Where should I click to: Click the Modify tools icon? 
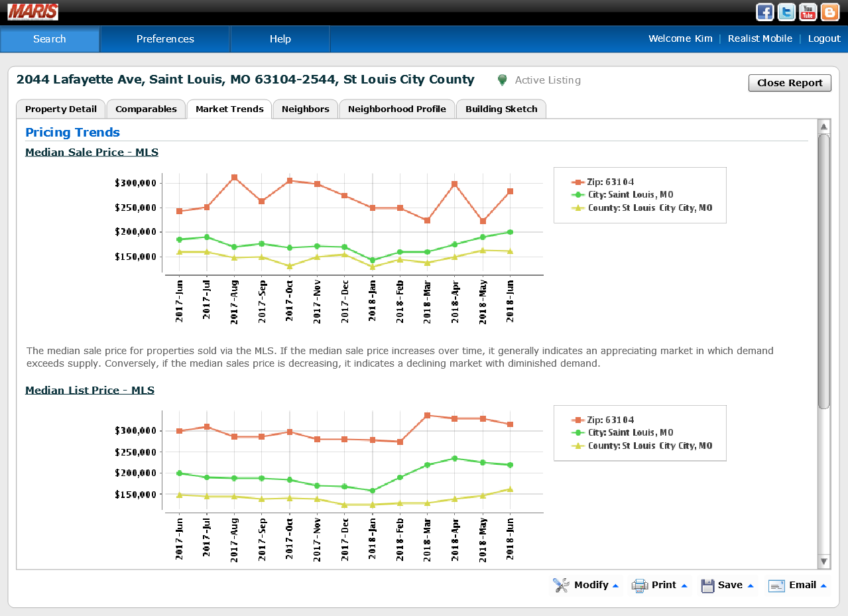(x=561, y=585)
